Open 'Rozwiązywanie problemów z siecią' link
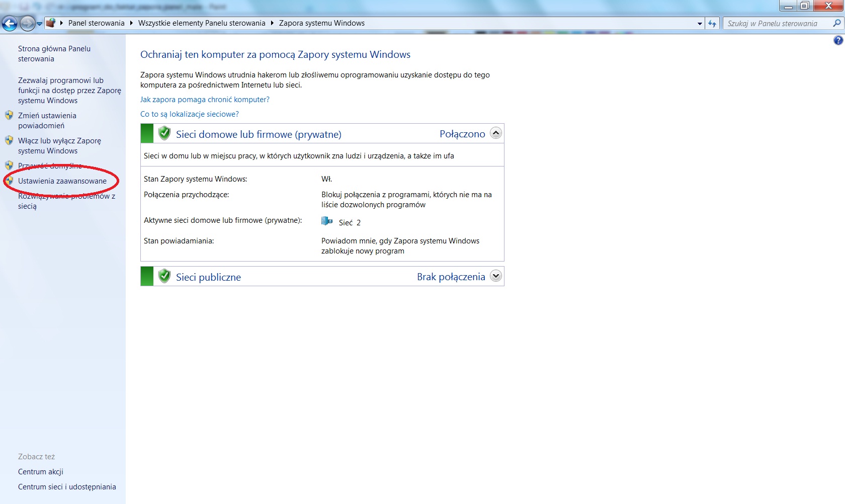This screenshot has width=845, height=504. [x=66, y=201]
